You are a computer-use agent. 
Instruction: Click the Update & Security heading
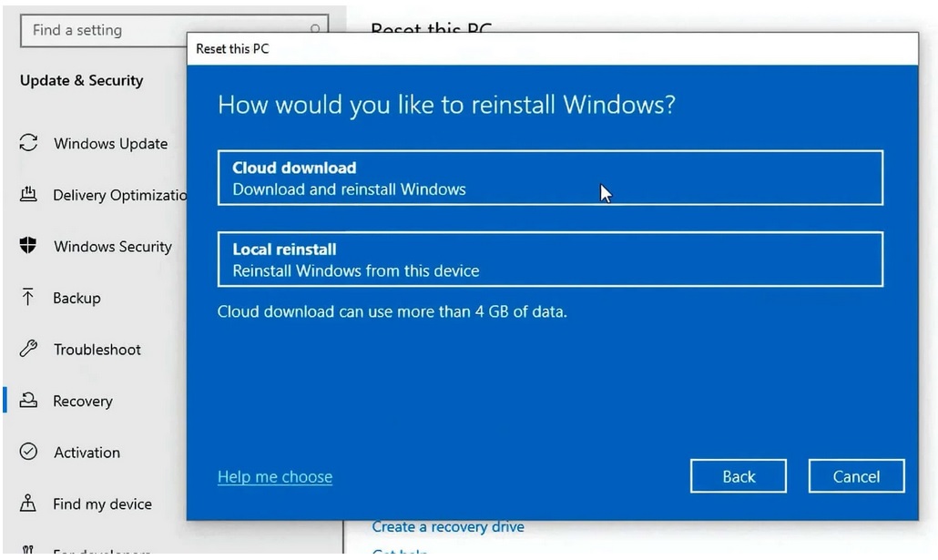(81, 80)
